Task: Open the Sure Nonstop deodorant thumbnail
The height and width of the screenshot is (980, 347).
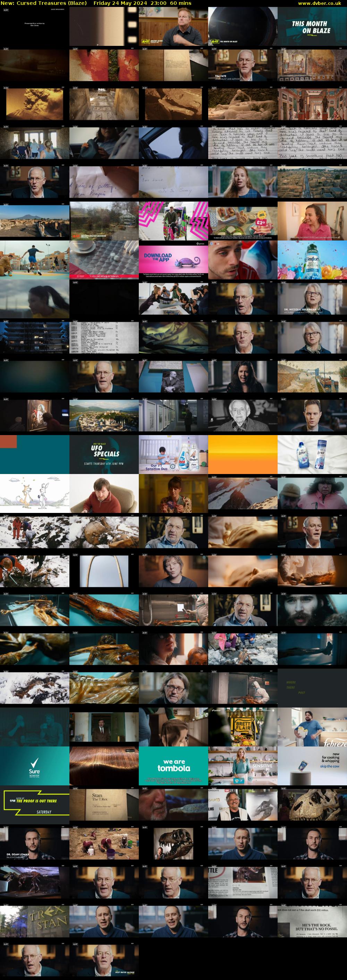Action: (x=35, y=766)
